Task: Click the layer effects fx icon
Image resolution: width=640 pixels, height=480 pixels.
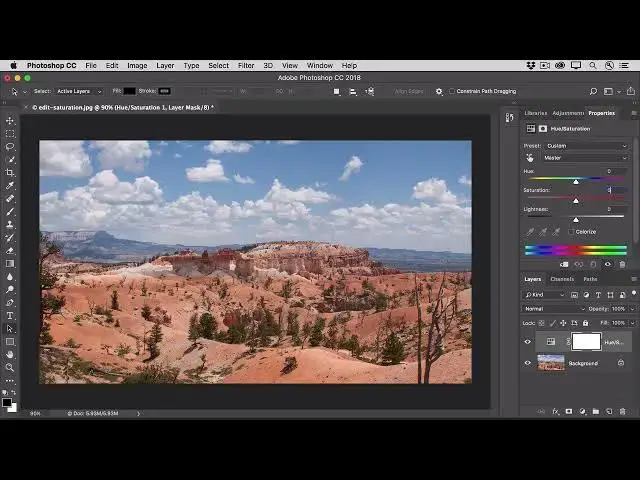Action: (x=555, y=411)
